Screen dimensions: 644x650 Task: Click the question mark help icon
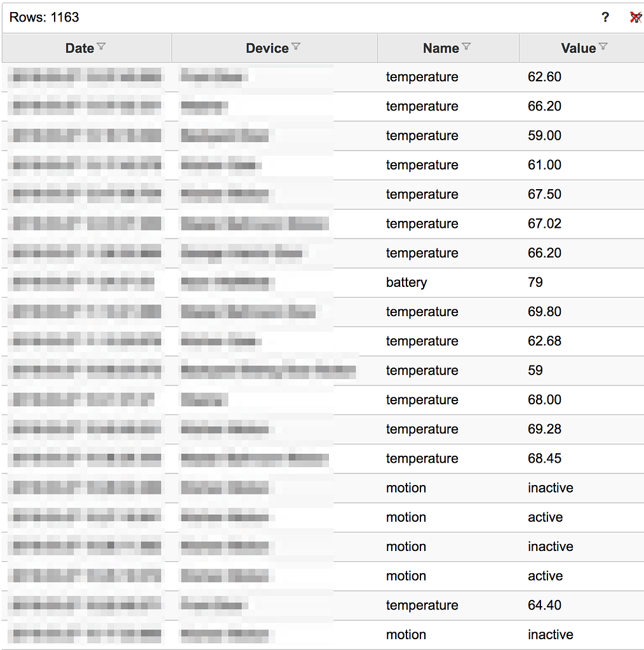[605, 17]
